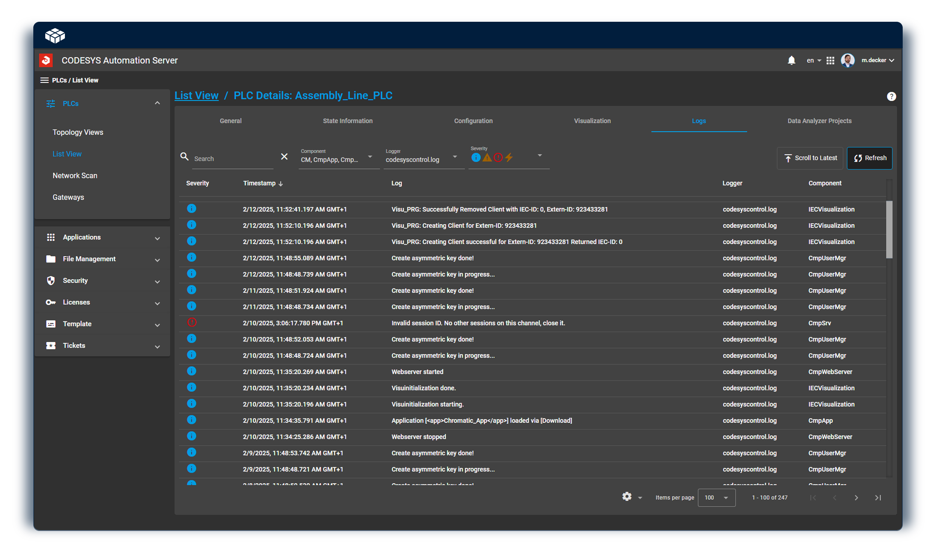Go to next page arrow
The width and height of the screenshot is (936, 560).
tap(856, 498)
